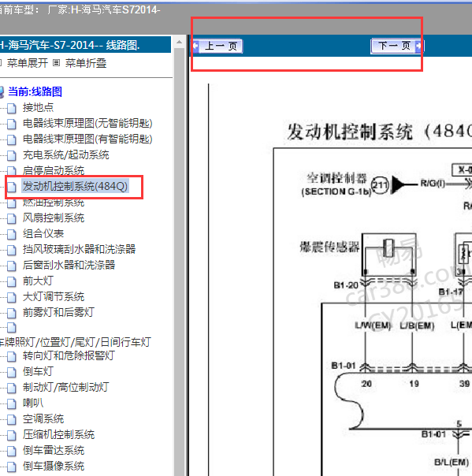Screen dimensions: 472x476
Task: Select 发动机控制系统(484Q) entry
Action: [75, 186]
